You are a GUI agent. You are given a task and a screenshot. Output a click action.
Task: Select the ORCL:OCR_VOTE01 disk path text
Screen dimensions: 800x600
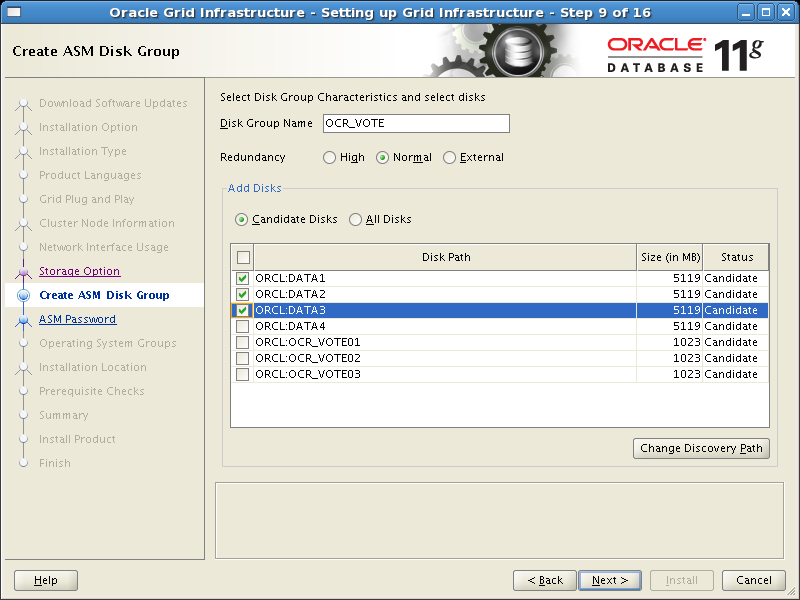308,342
